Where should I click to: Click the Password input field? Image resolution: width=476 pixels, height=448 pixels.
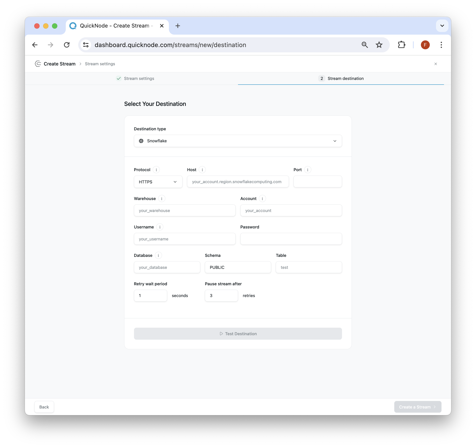click(x=291, y=239)
